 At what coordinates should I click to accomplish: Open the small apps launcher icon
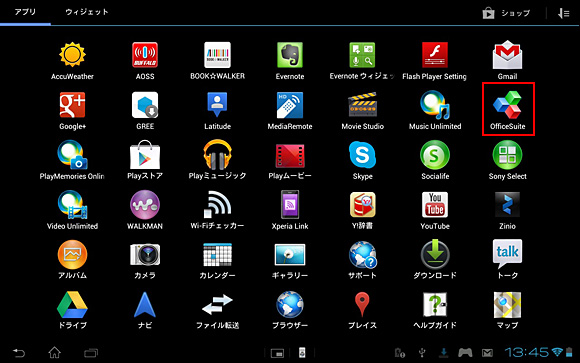click(277, 353)
